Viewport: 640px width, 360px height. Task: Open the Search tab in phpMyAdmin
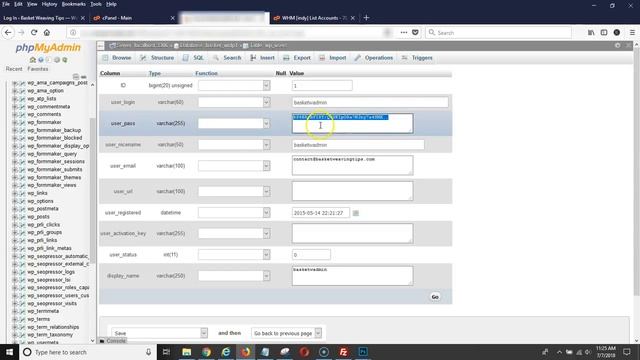pyautogui.click(x=227, y=58)
